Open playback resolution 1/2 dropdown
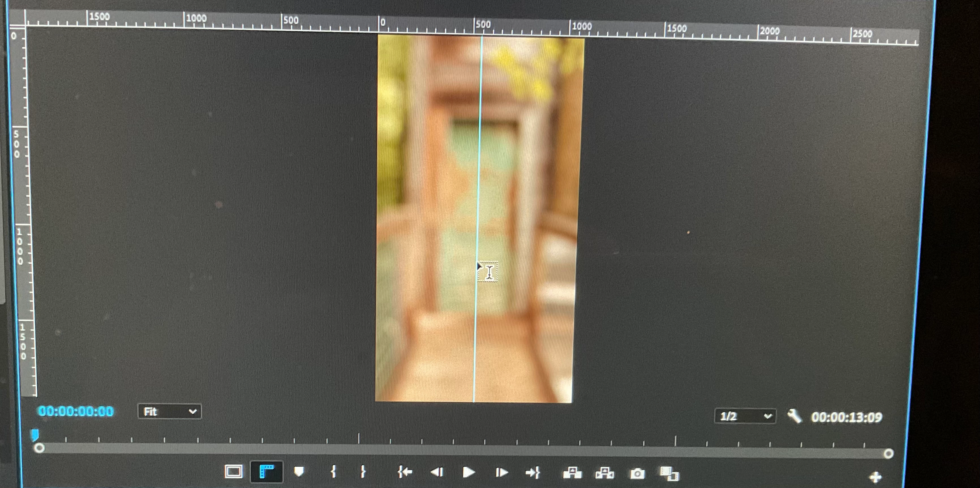 pyautogui.click(x=745, y=416)
